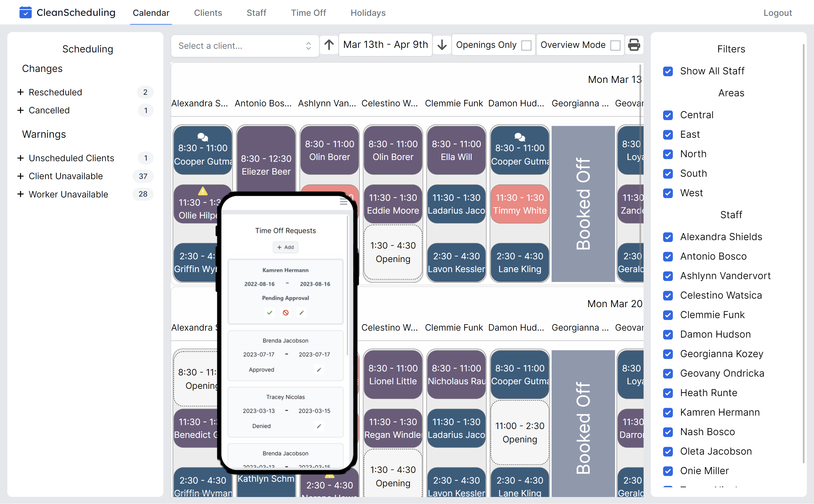
Task: Uncheck Kamren Hermann staff filter
Action: (x=668, y=412)
